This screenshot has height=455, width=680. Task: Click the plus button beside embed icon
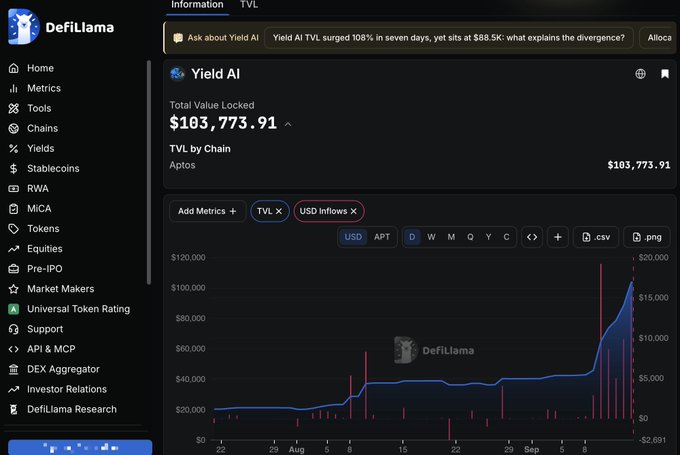558,237
